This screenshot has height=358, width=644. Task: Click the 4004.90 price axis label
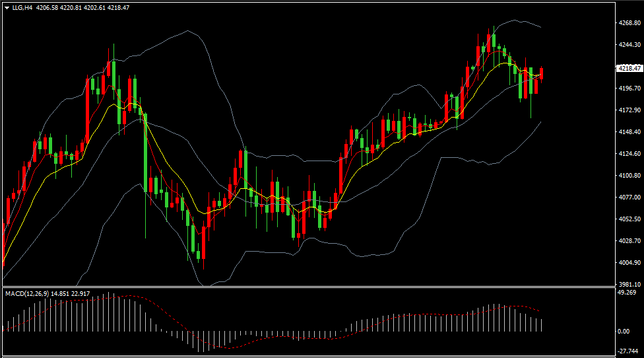[x=629, y=263]
